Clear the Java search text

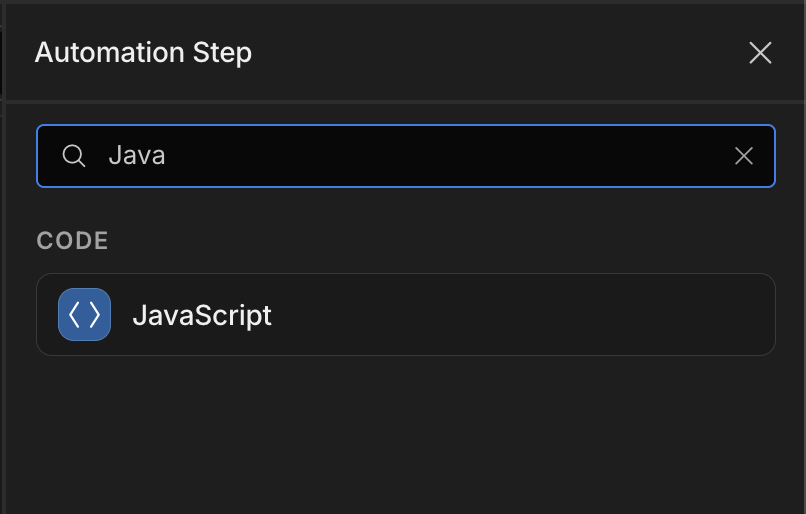click(x=744, y=156)
